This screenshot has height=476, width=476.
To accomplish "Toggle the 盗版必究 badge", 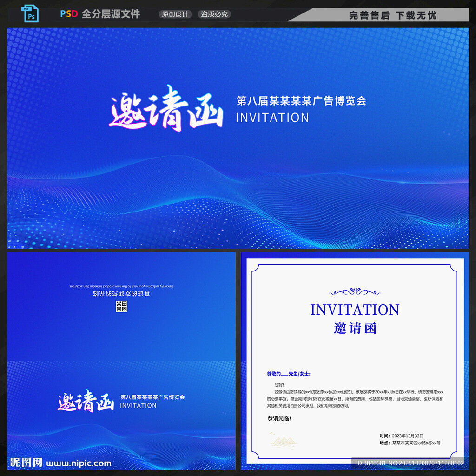I will (x=214, y=14).
